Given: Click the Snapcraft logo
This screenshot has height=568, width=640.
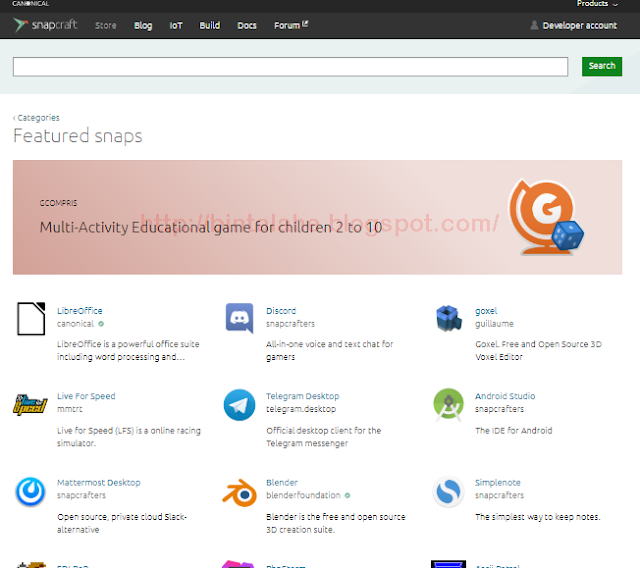Looking at the screenshot, I should point(45,25).
